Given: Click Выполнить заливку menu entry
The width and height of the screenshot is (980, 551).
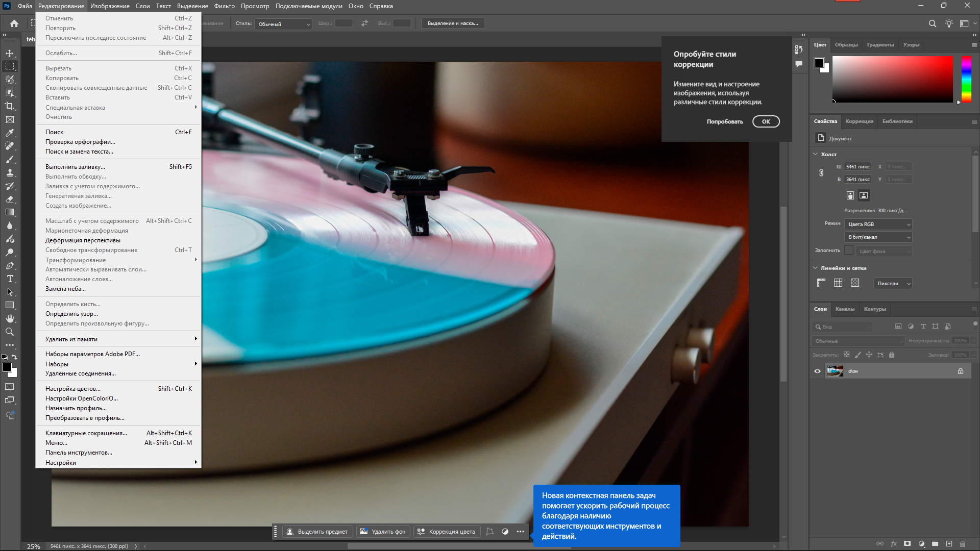Looking at the screenshot, I should (x=118, y=167).
